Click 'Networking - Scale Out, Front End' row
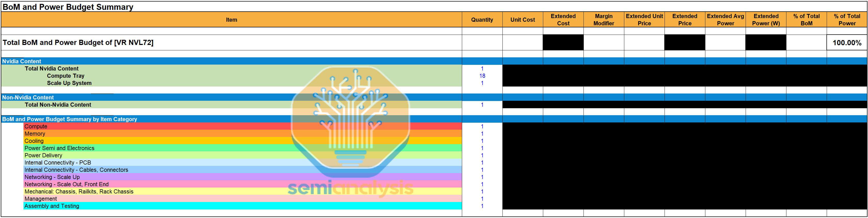868x218 pixels. click(243, 184)
